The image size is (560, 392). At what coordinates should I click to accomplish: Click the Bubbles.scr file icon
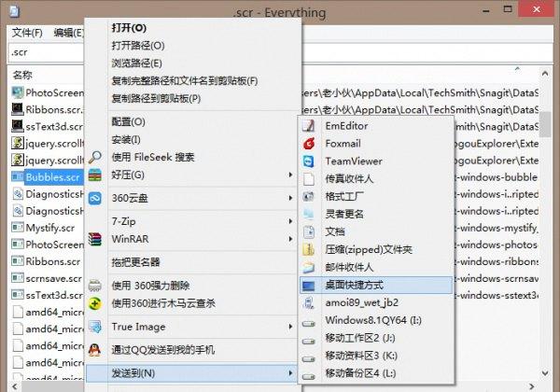17,176
